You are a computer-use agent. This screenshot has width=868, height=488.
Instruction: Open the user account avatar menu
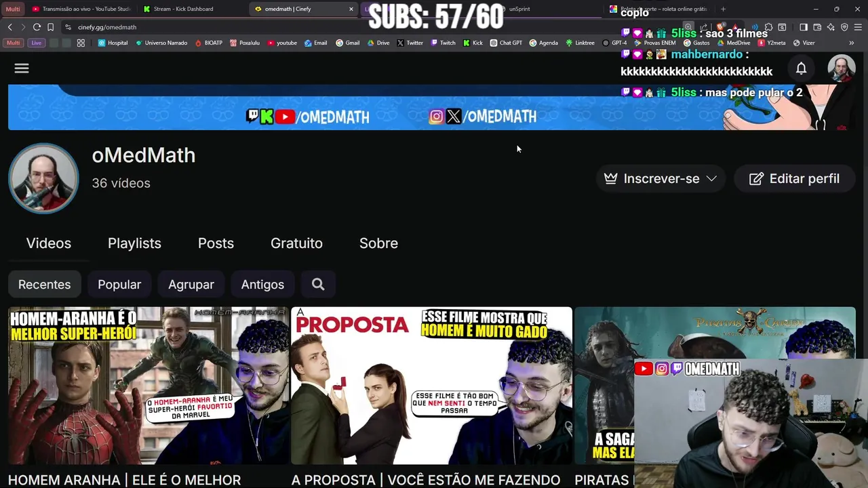(x=842, y=68)
